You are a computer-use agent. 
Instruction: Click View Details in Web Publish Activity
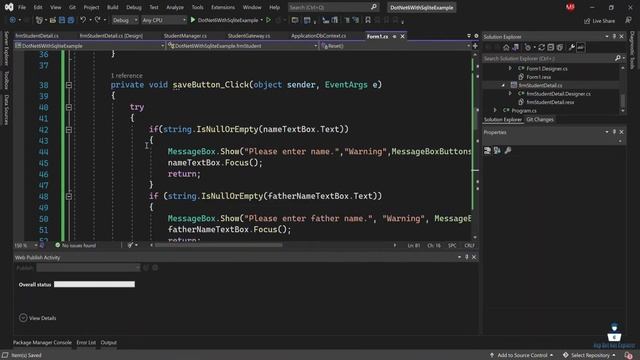(38, 318)
